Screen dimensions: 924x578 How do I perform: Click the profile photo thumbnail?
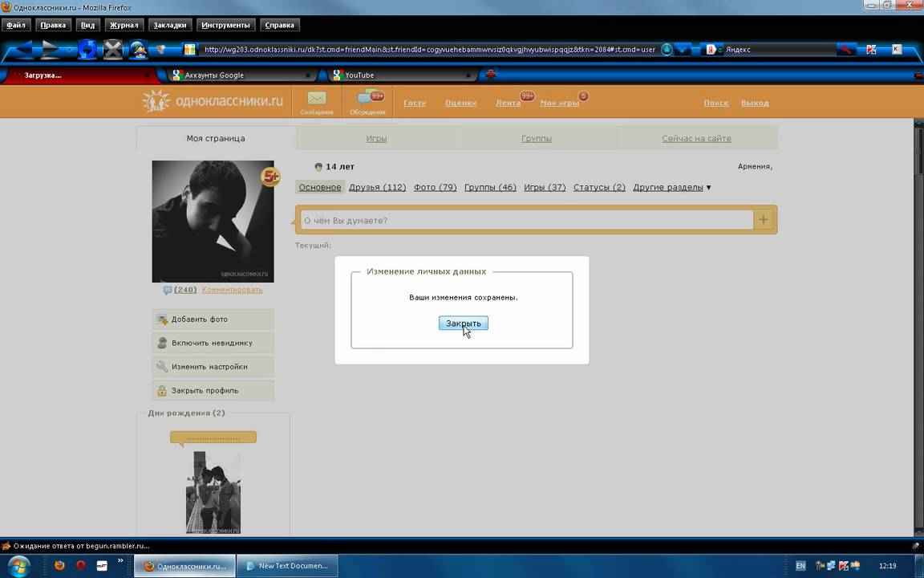pos(213,222)
